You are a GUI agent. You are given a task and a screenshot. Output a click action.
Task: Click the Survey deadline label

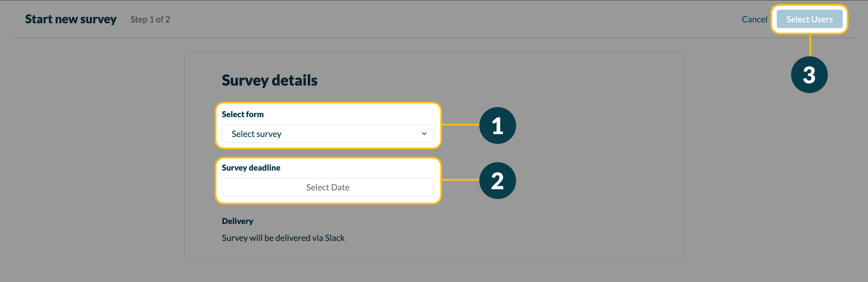point(251,168)
